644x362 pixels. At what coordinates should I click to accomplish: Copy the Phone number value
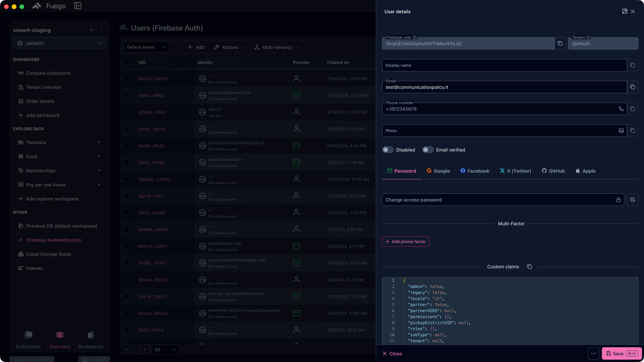pyautogui.click(x=632, y=109)
